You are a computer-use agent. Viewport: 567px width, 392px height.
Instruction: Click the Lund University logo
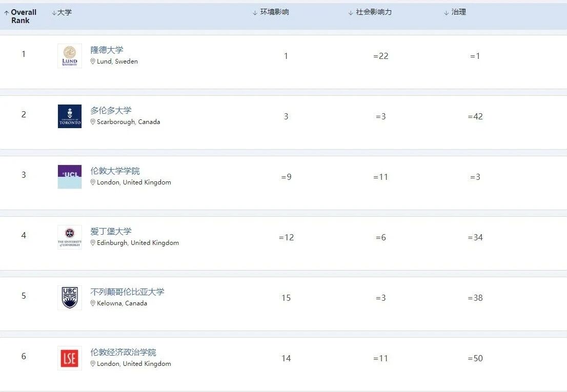point(69,56)
